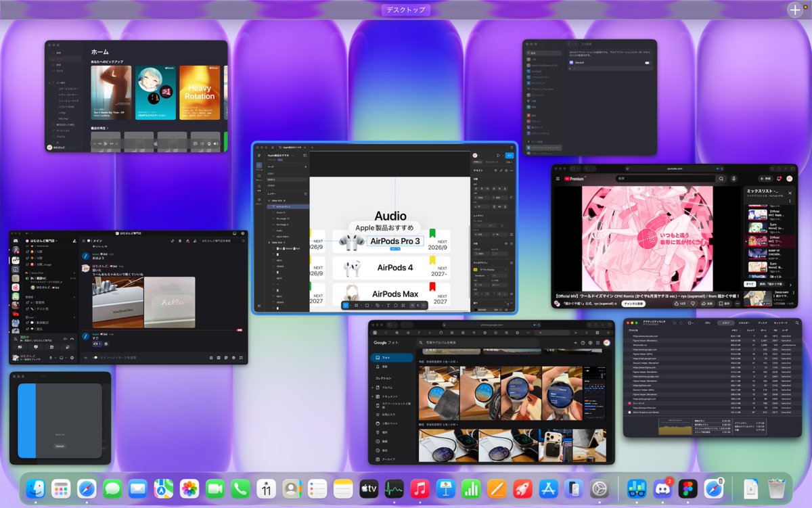Open YouTube notifications bell

pos(779,179)
